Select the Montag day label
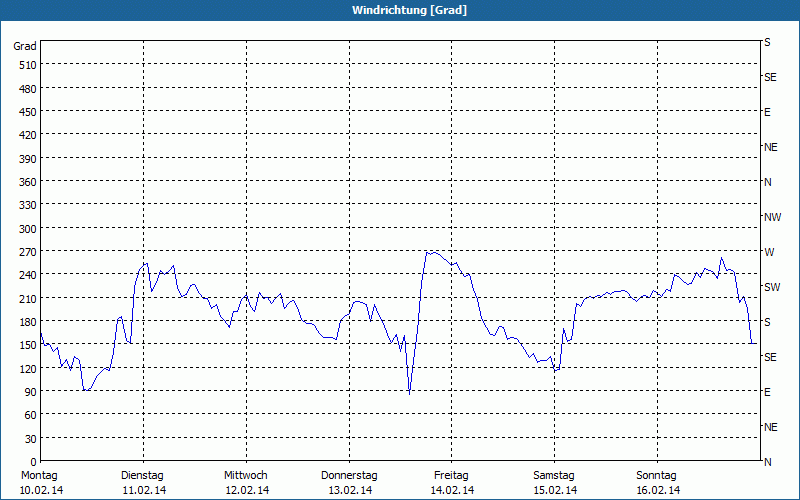 pyautogui.click(x=39, y=476)
